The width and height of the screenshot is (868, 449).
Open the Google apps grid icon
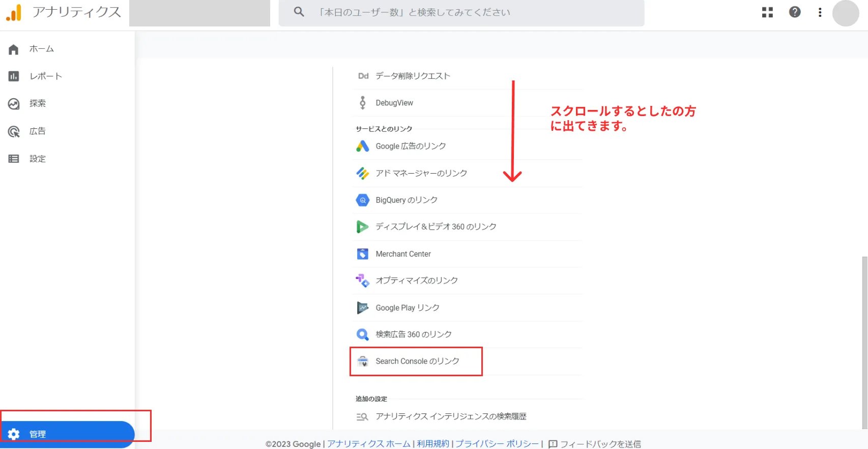click(767, 12)
